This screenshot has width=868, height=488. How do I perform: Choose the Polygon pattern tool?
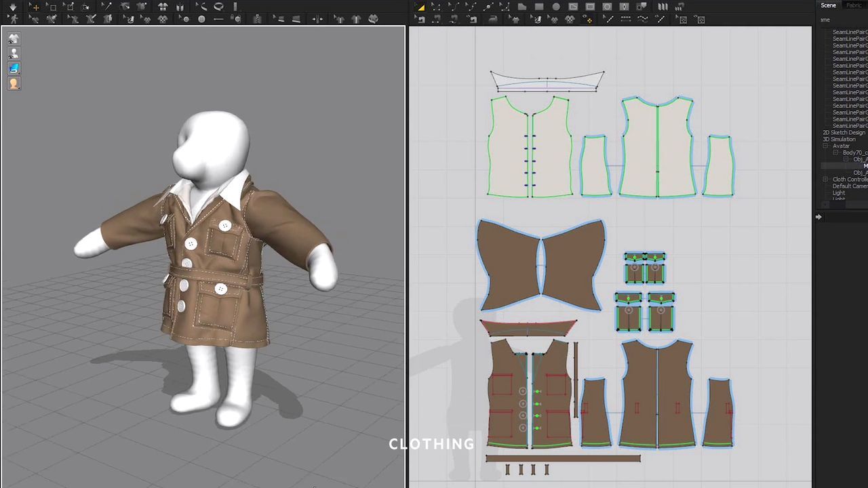[x=521, y=7]
